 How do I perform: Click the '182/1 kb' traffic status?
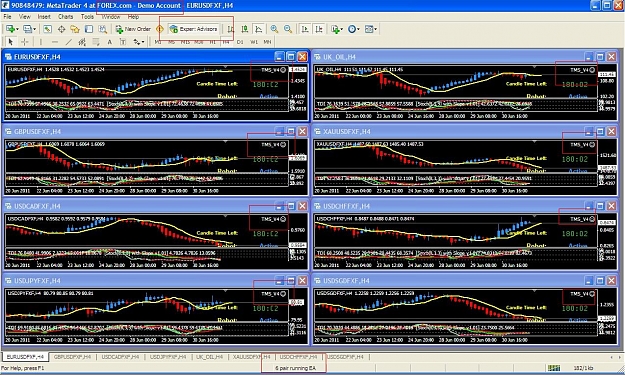pyautogui.click(x=583, y=368)
